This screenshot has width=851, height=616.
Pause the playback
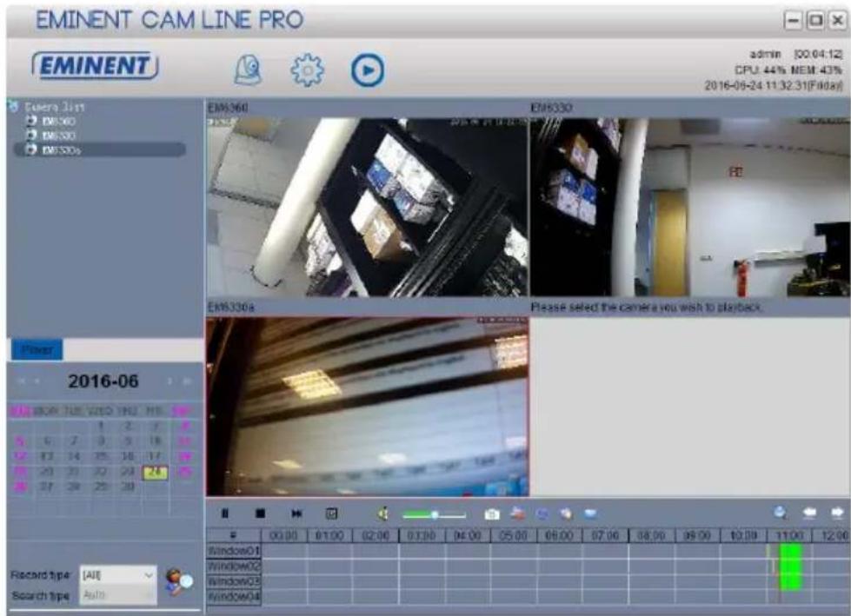click(x=225, y=513)
